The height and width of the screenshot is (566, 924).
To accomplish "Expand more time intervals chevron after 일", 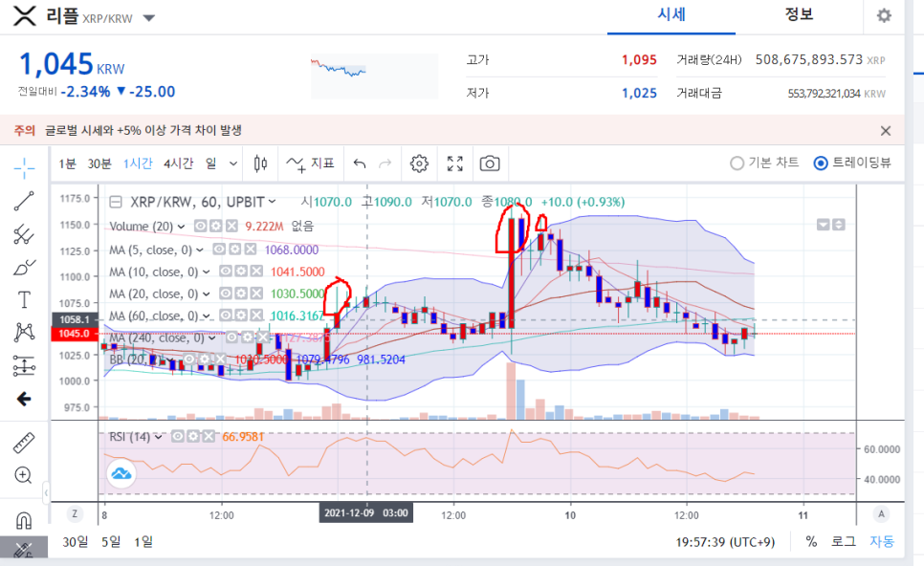I will coord(233,163).
